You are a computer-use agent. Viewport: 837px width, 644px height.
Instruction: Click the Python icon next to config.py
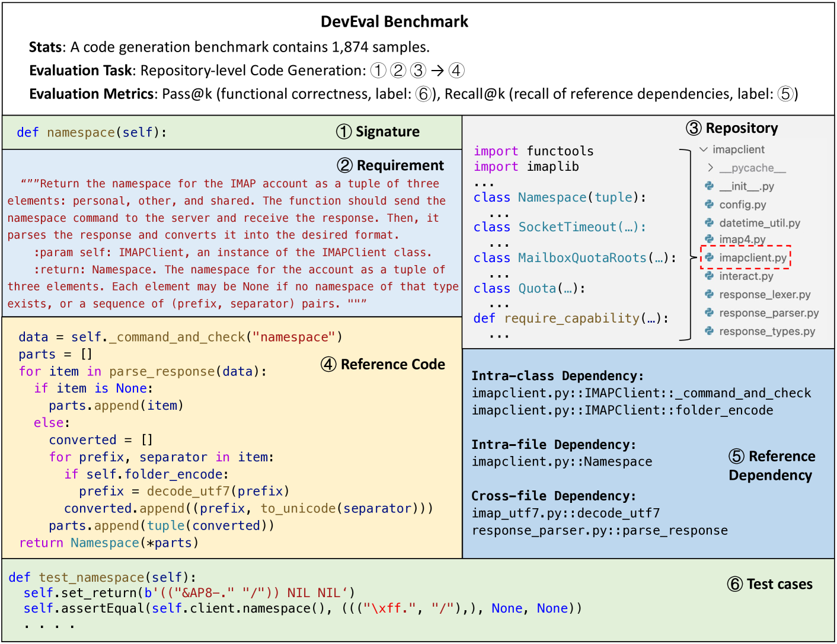click(709, 205)
